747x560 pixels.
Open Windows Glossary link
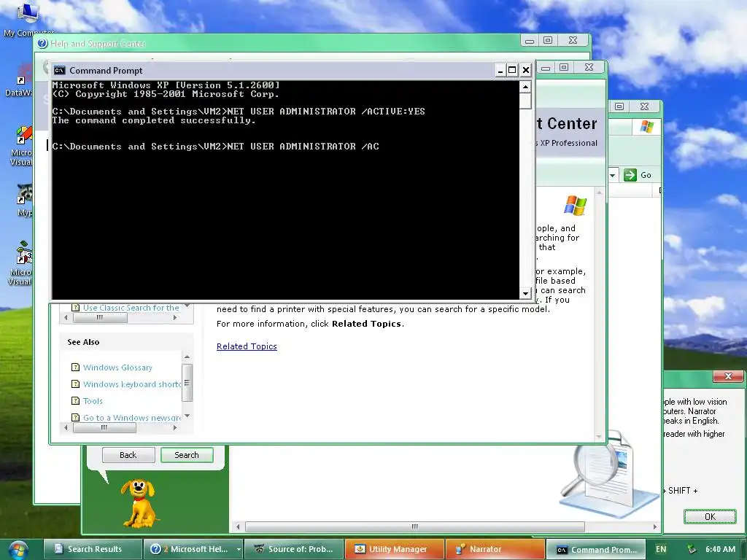point(117,367)
